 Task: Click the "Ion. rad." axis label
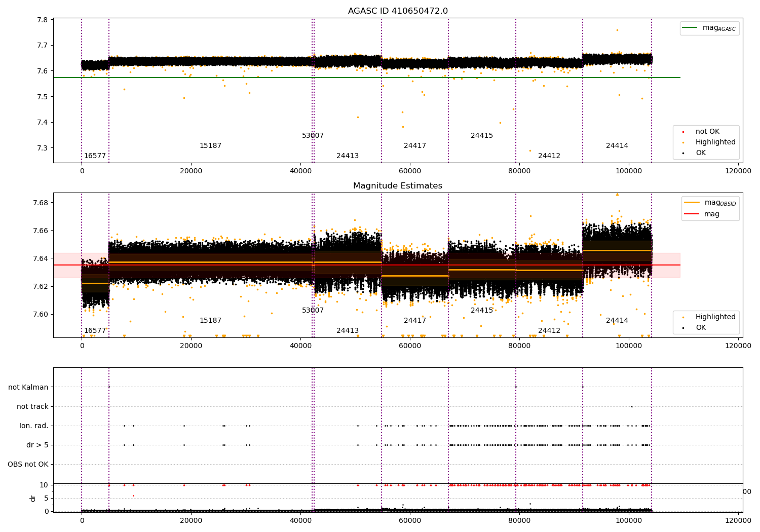[x=34, y=426]
